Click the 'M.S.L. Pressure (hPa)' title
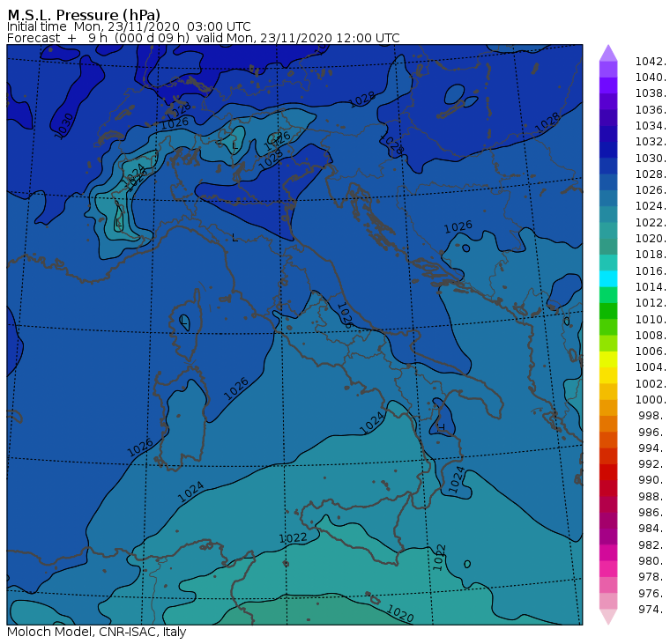The image size is (670, 644). click(84, 14)
